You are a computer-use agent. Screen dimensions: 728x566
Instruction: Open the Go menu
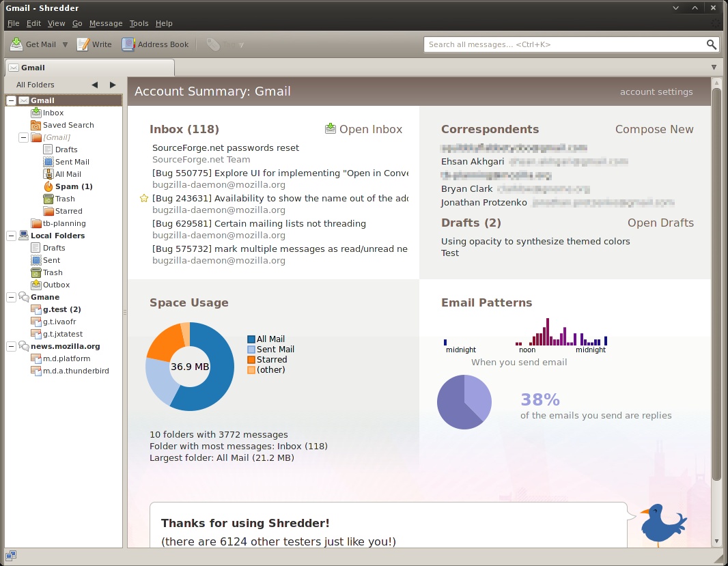(x=77, y=23)
